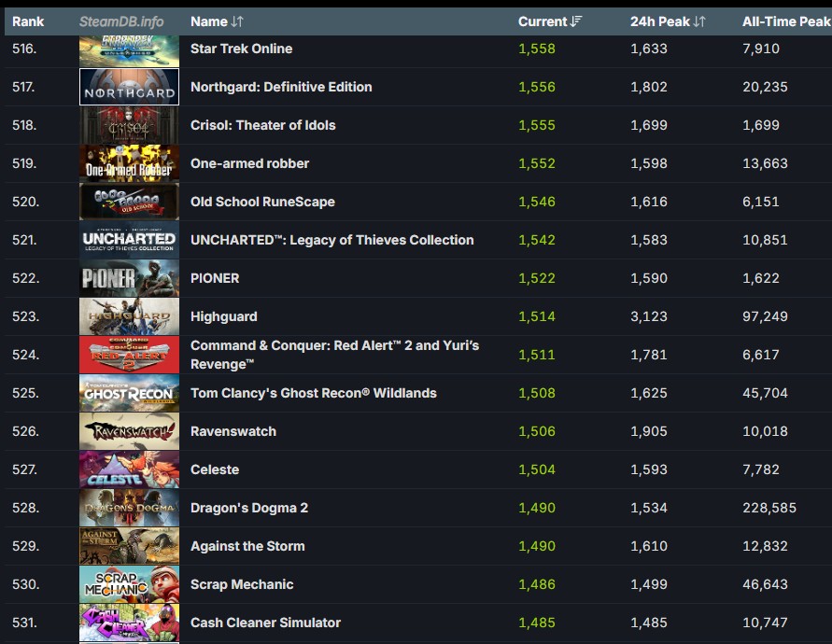Open the Cash Cleaner Simulator link
This screenshot has width=832, height=644.
[265, 623]
